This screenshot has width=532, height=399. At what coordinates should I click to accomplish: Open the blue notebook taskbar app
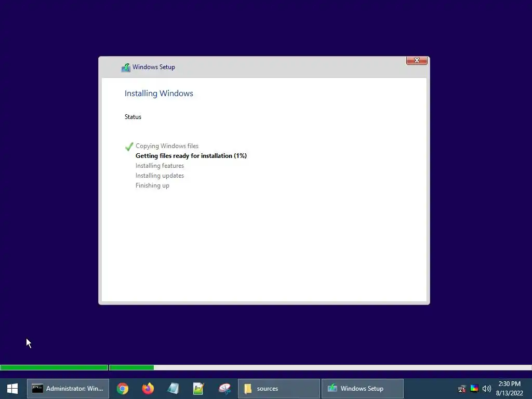click(173, 389)
